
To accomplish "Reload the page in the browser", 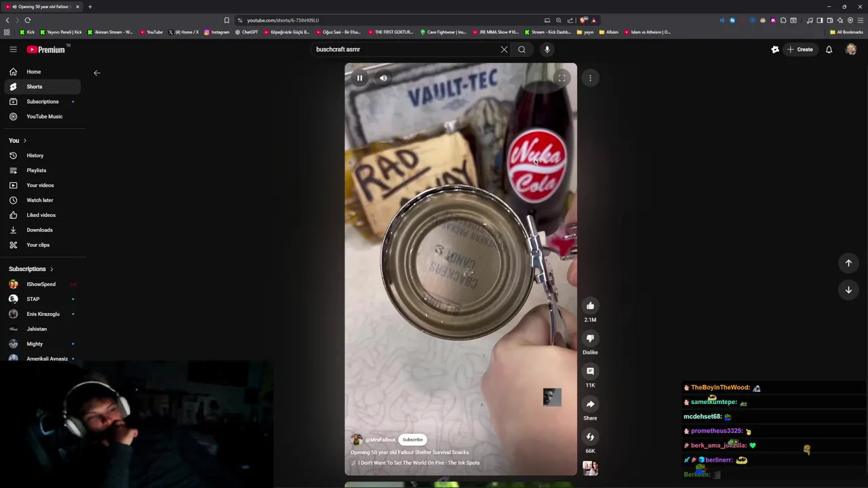I will [x=28, y=20].
